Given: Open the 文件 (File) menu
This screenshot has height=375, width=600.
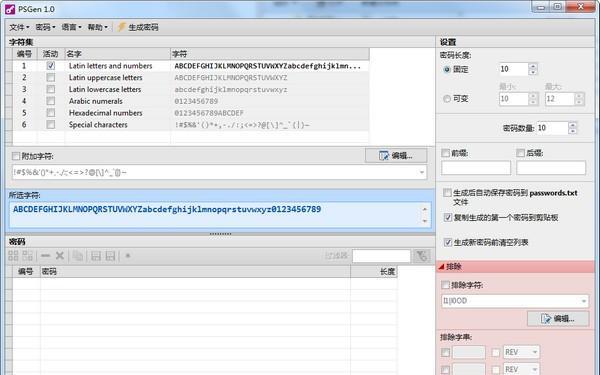Looking at the screenshot, I should (x=19, y=27).
